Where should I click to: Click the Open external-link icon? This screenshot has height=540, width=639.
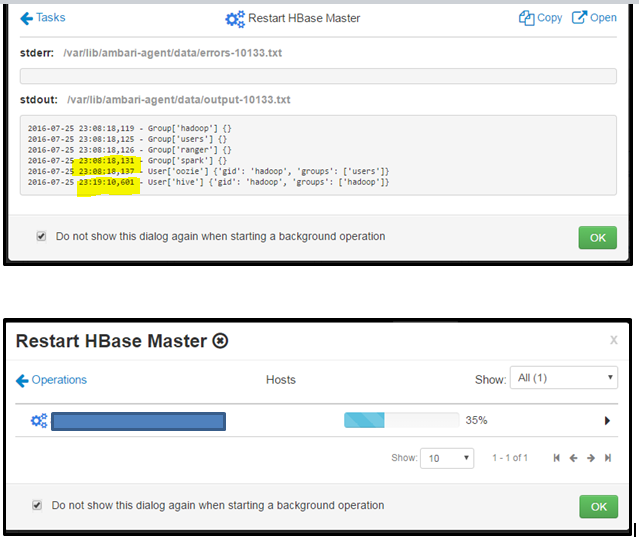(579, 18)
